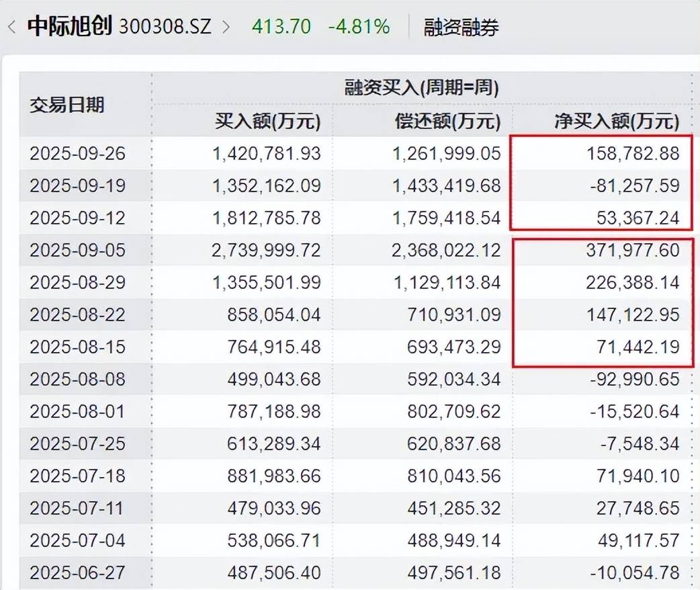Screen dimensions: 700x590
Task: Click buy amount 1,812,785.78
Action: pyautogui.click(x=267, y=218)
